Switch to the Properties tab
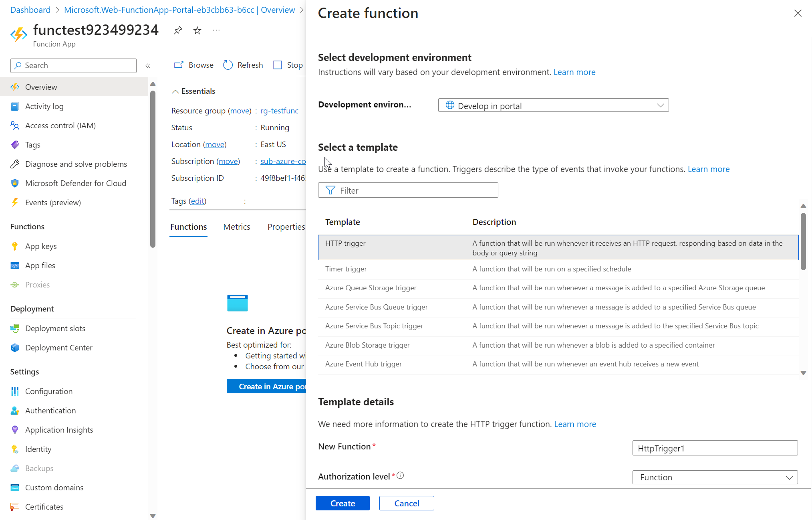 coord(286,227)
